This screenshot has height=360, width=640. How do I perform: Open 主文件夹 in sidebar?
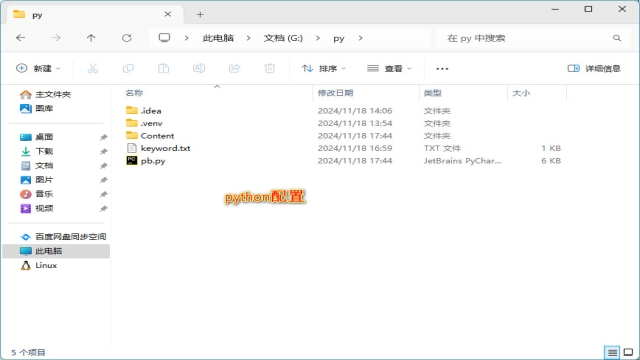[x=53, y=94]
